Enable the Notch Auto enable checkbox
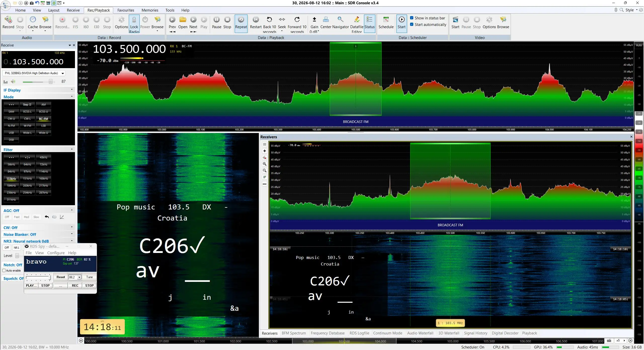Screen dimensions: 644x350 [4, 271]
